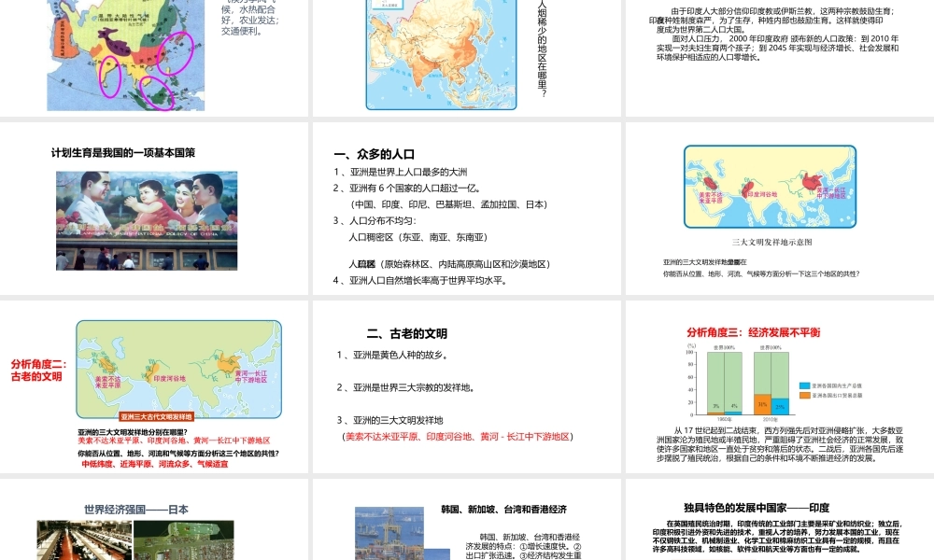The image size is (934, 560).
Task: Click the line 亚洲人口自然增长率高于世界平均水平
Action: click(x=420, y=280)
